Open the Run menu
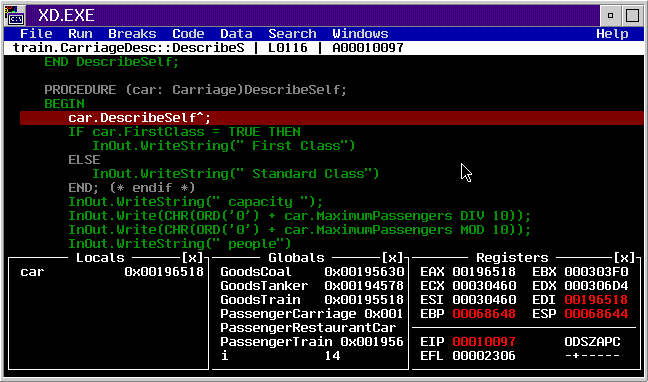Image resolution: width=648 pixels, height=382 pixels. [80, 34]
